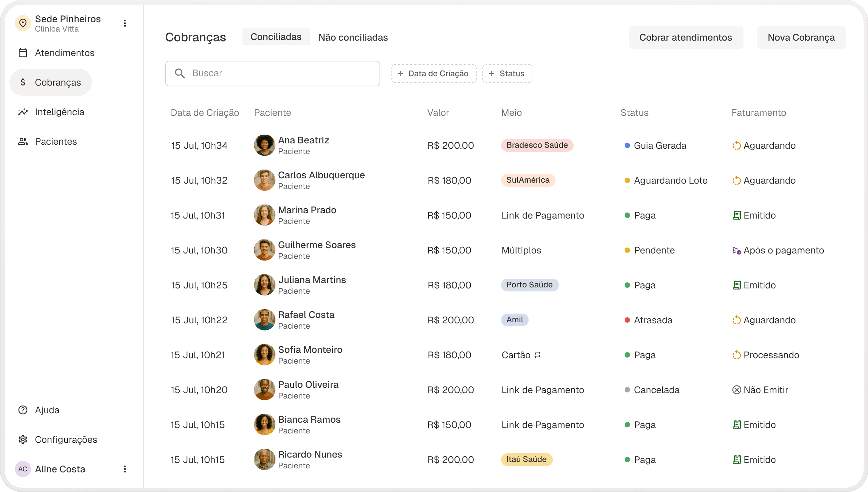This screenshot has width=868, height=492.
Task: Add the Data de Criação filter
Action: pos(434,74)
